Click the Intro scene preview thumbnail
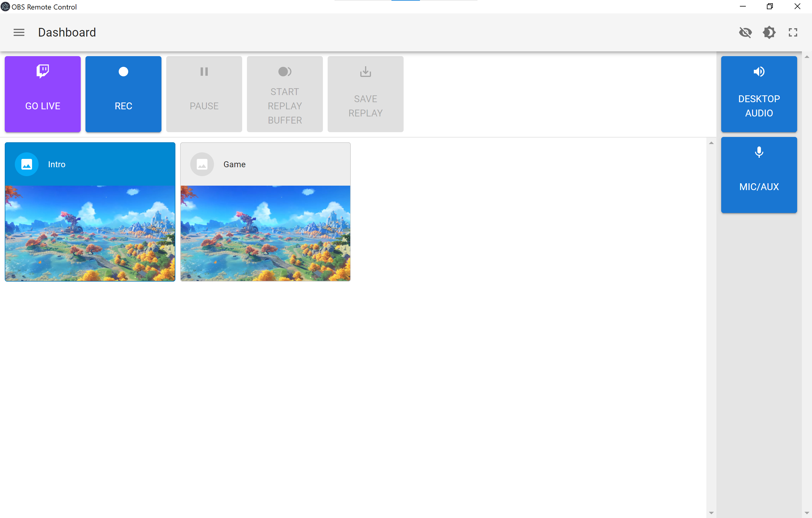The width and height of the screenshot is (812, 518). tap(90, 233)
